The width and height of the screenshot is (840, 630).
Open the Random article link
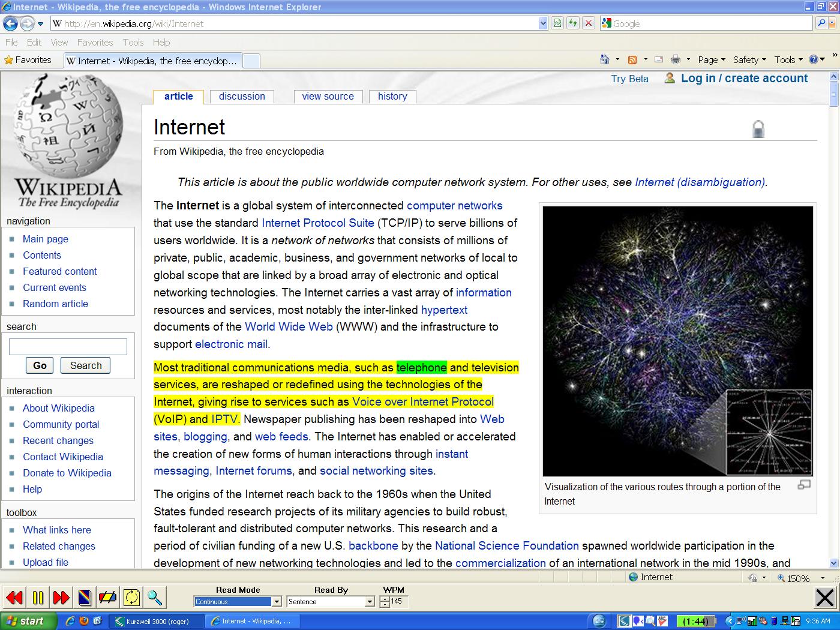[x=55, y=304]
